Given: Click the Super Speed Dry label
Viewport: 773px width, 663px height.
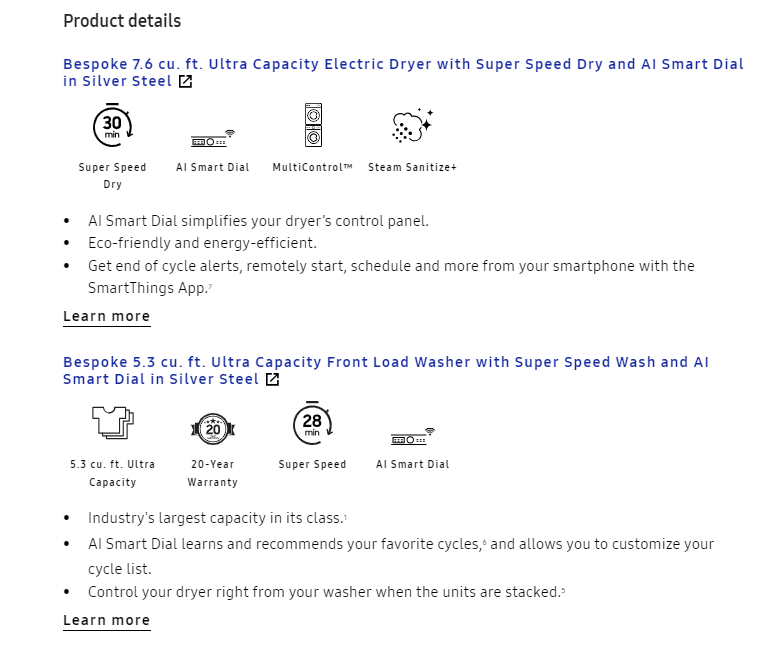Looking at the screenshot, I should [x=112, y=176].
